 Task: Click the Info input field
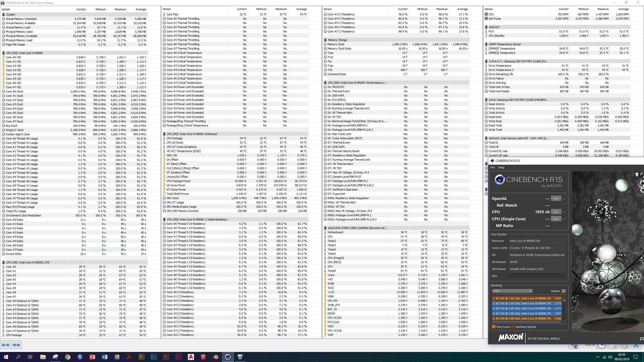[x=537, y=276]
